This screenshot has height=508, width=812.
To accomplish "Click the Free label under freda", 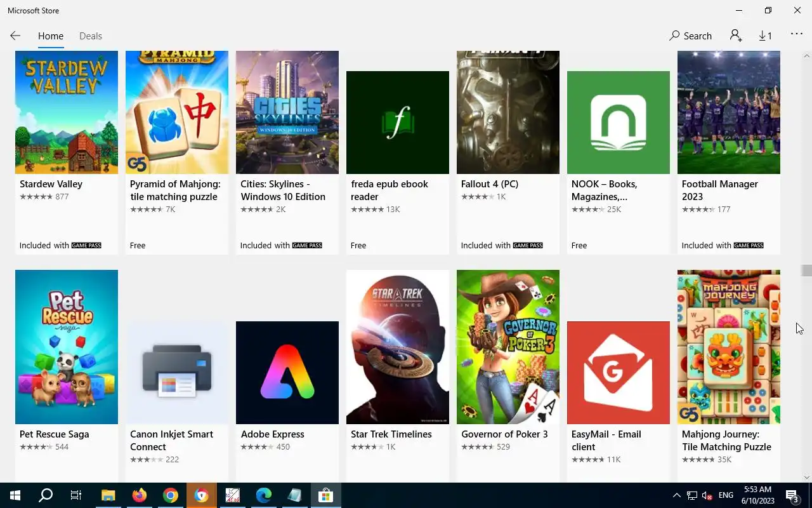I will 358,246.
